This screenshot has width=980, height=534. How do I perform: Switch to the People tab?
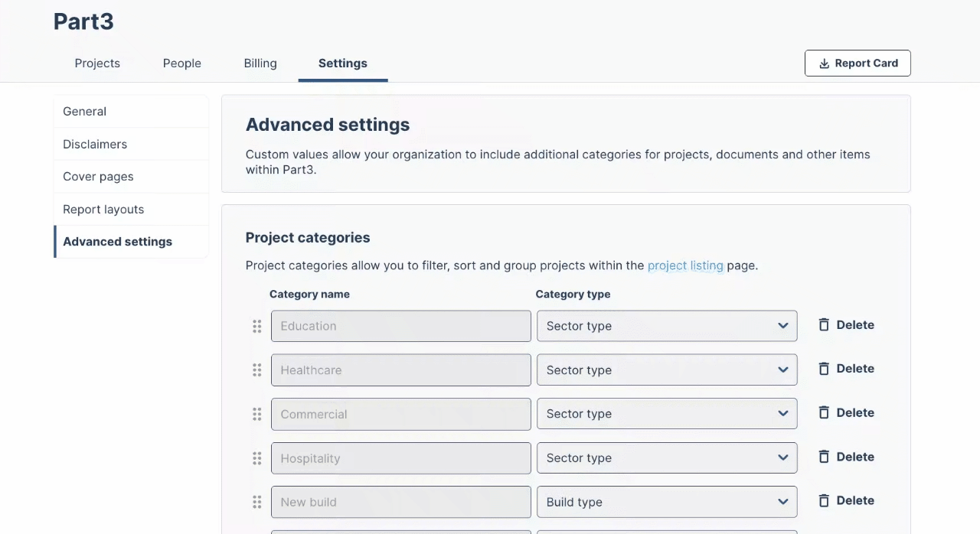coord(182,63)
